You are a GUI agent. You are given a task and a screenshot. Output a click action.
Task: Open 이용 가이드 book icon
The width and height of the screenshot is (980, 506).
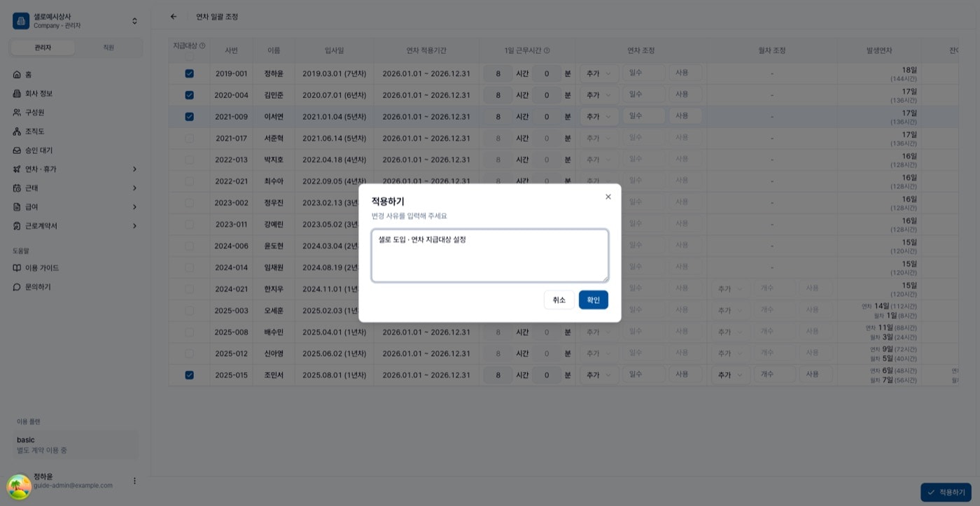(17, 268)
